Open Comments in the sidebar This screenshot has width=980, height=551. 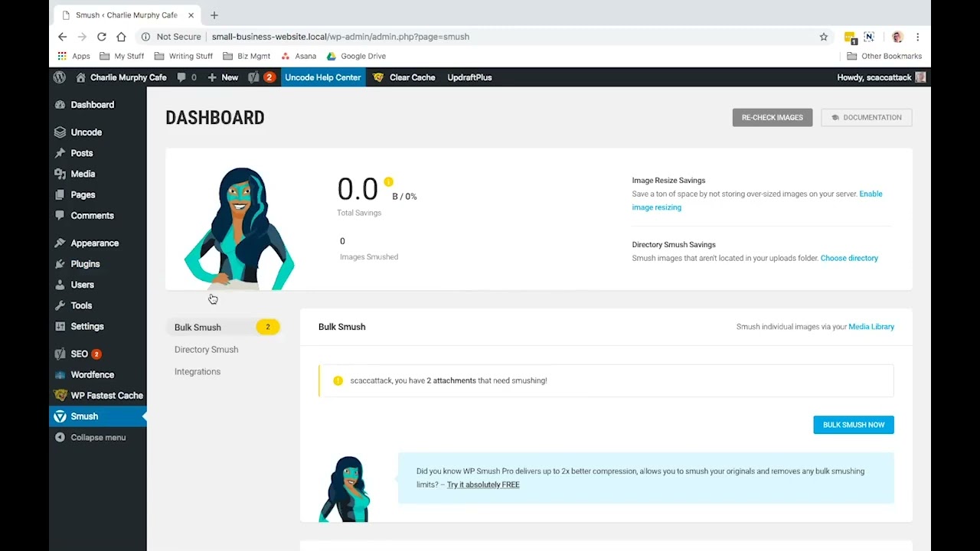click(x=97, y=216)
